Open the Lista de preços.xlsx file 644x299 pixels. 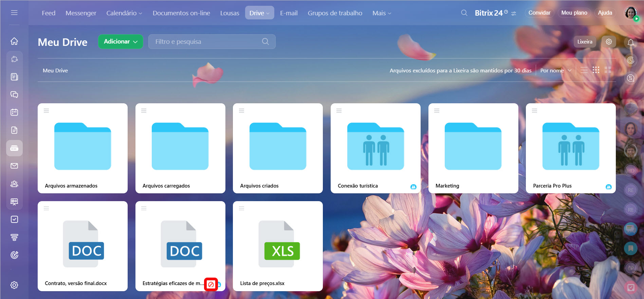(278, 246)
